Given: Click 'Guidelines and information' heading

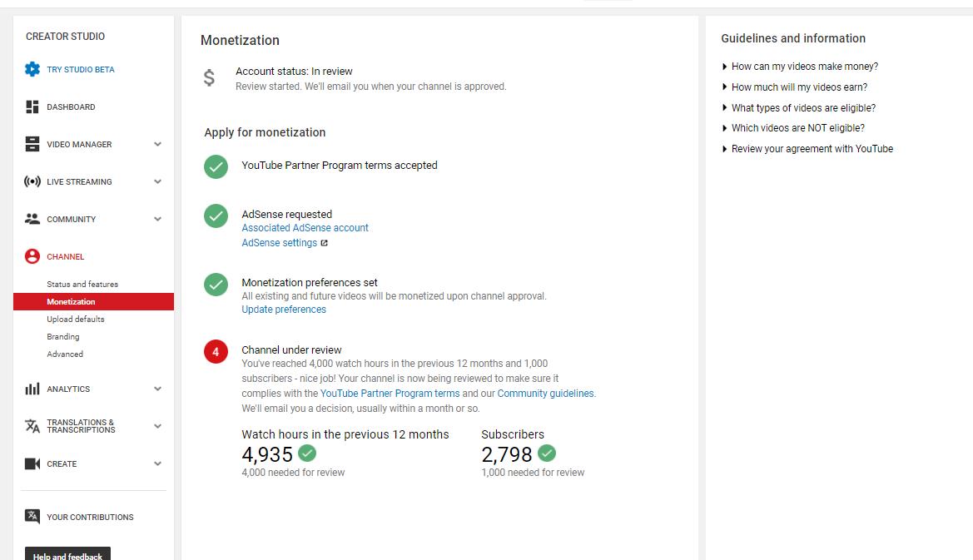Looking at the screenshot, I should [x=793, y=38].
